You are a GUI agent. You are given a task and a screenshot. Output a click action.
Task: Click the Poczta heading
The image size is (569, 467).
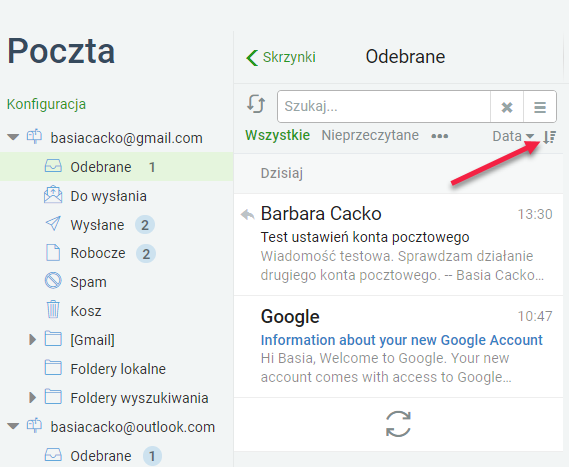click(x=61, y=51)
